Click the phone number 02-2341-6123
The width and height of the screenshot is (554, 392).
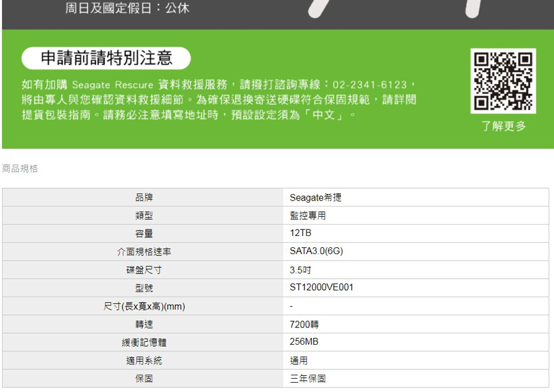(370, 85)
